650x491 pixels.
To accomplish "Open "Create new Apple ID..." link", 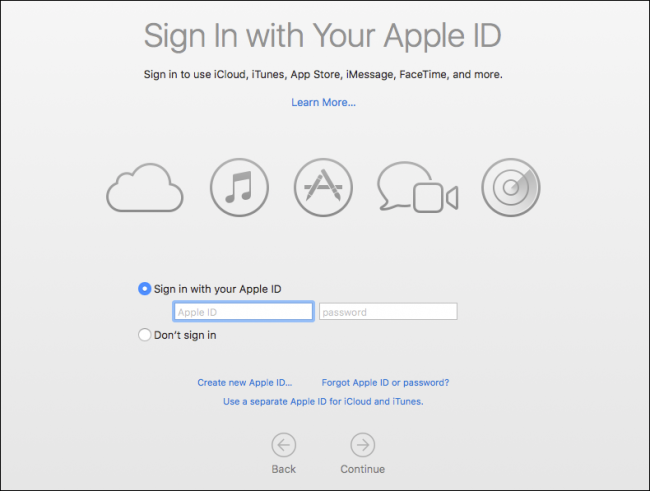I will tap(245, 382).
